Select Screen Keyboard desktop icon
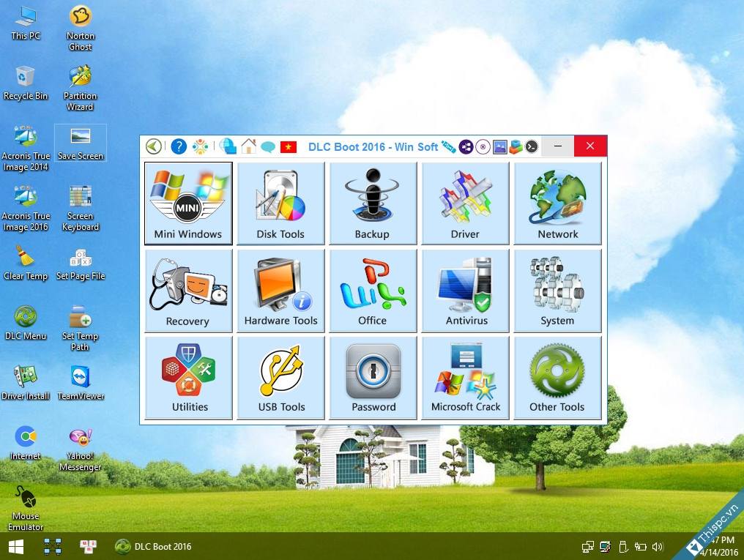Image resolution: width=744 pixels, height=560 pixels. pos(81,209)
